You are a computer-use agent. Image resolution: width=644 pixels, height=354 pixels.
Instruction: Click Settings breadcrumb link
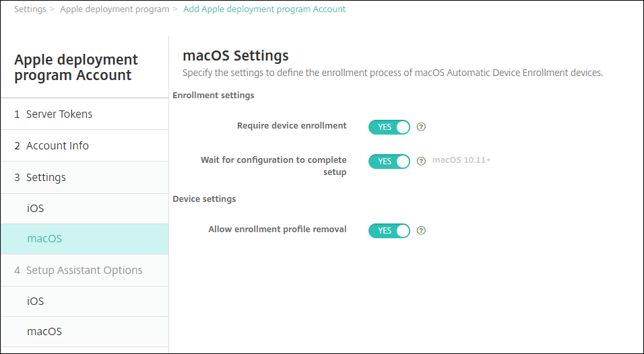(30, 9)
